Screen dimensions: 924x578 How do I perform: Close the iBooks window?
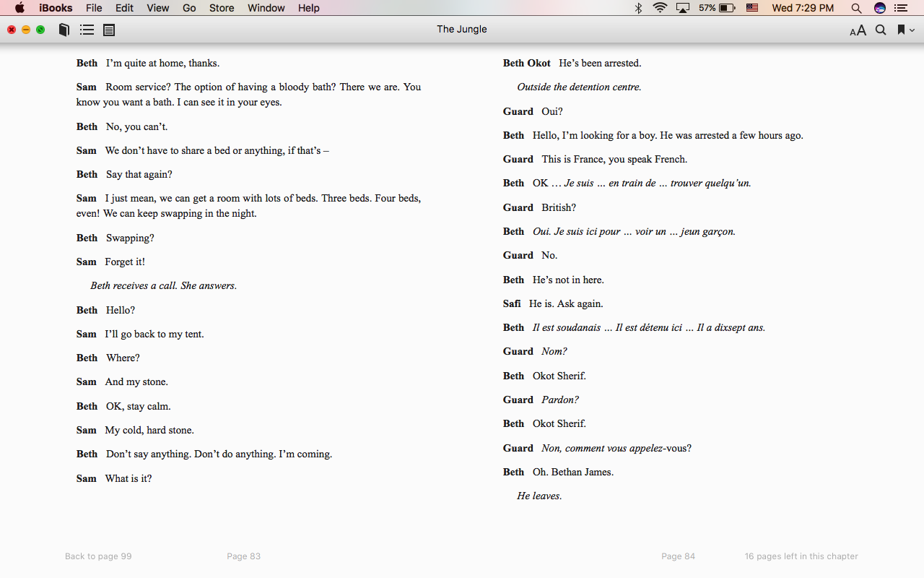click(x=12, y=30)
